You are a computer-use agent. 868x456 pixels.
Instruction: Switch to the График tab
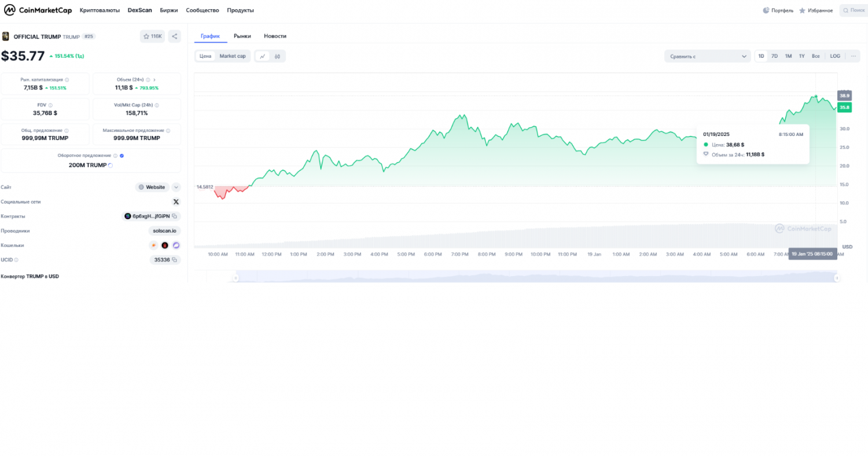211,36
